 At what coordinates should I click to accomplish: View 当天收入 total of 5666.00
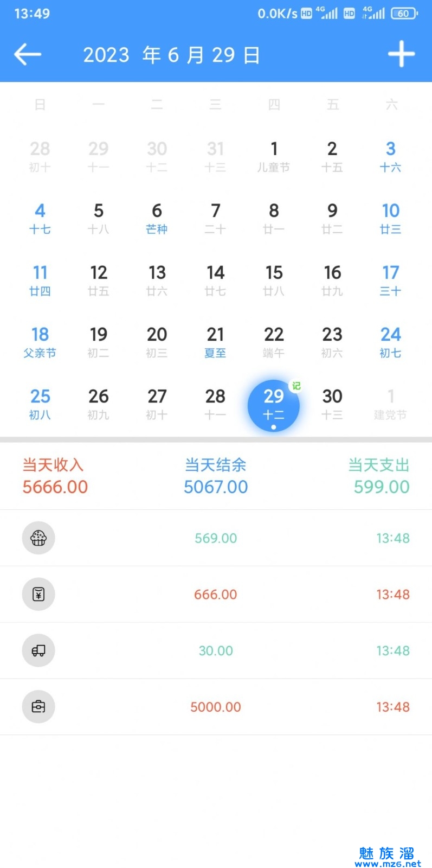[55, 476]
